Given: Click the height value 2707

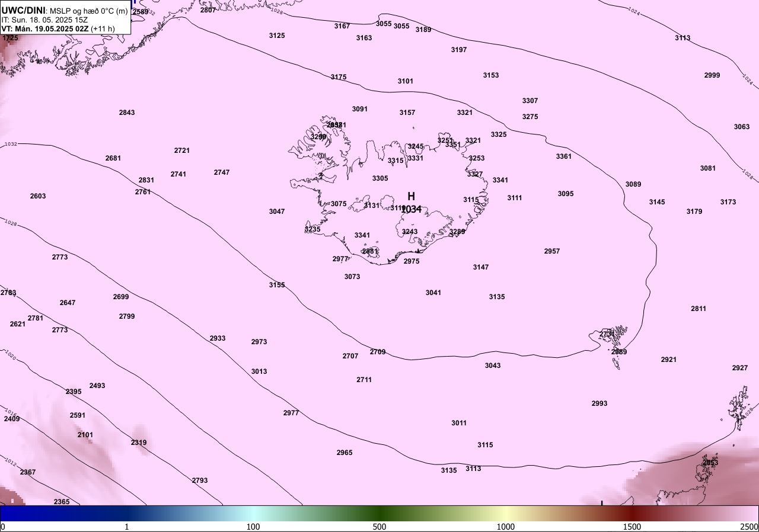Looking at the screenshot, I should coord(350,356).
